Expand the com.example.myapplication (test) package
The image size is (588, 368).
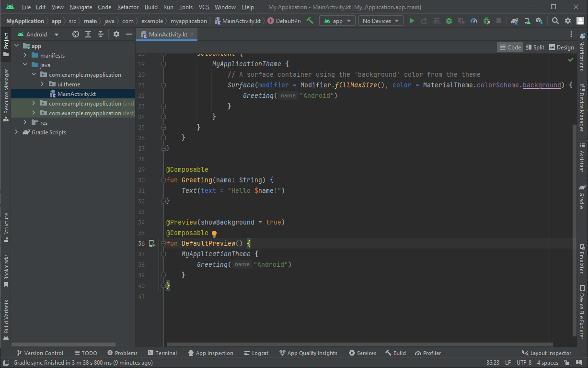click(x=34, y=113)
